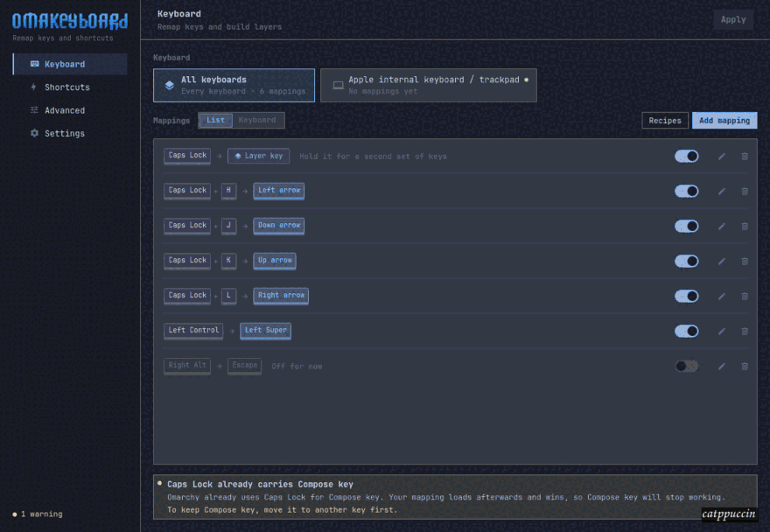This screenshot has height=532, width=770.
Task: Click the sliders Advanced icon
Action: tap(34, 110)
